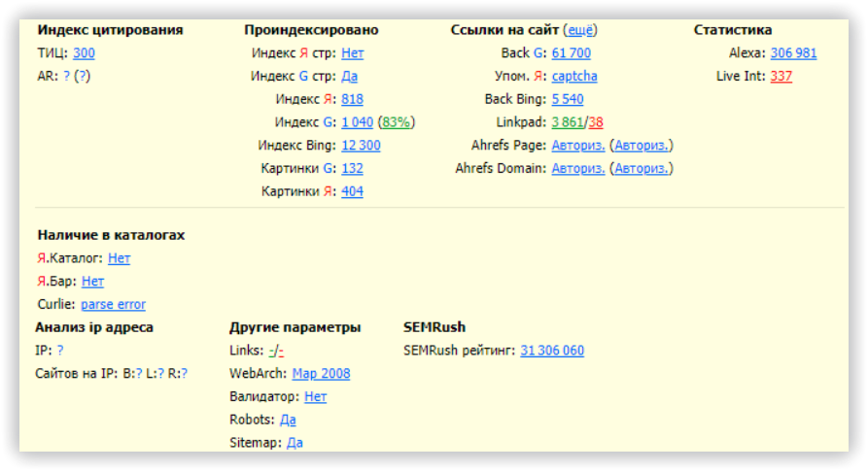Click 'Другие параметры' heading
Image resolution: width=868 pixels, height=471 pixels.
point(295,328)
